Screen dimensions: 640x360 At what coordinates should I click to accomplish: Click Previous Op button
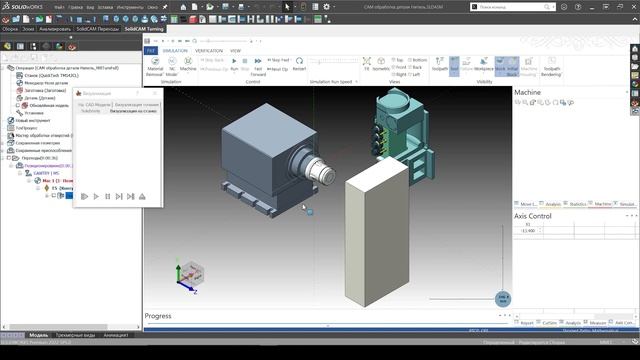coord(214,69)
